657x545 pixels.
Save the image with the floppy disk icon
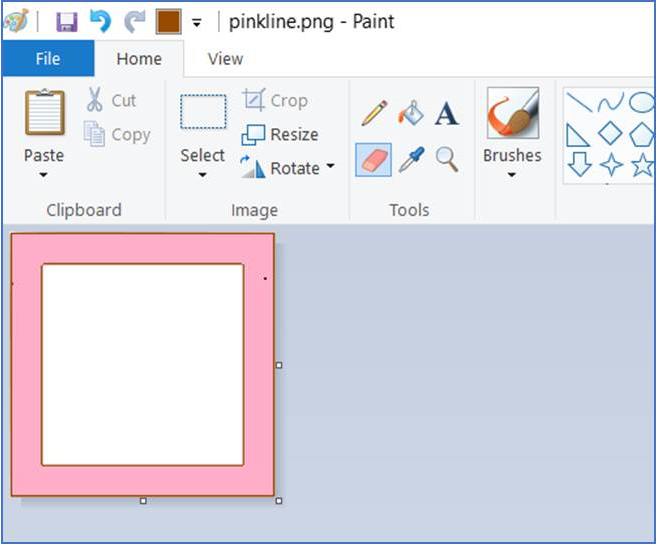tap(67, 22)
